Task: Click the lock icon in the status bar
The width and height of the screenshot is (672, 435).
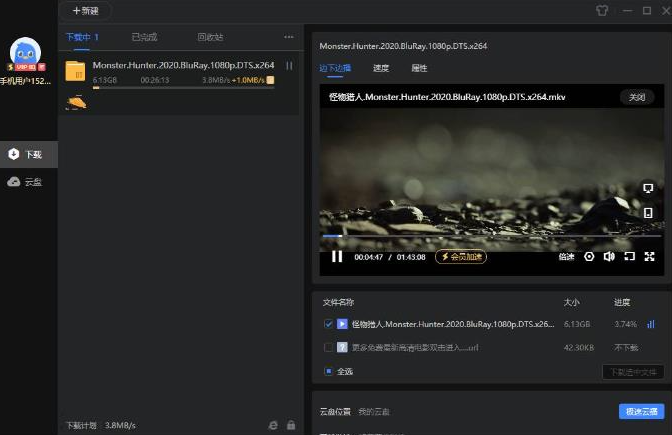Action: tap(291, 425)
